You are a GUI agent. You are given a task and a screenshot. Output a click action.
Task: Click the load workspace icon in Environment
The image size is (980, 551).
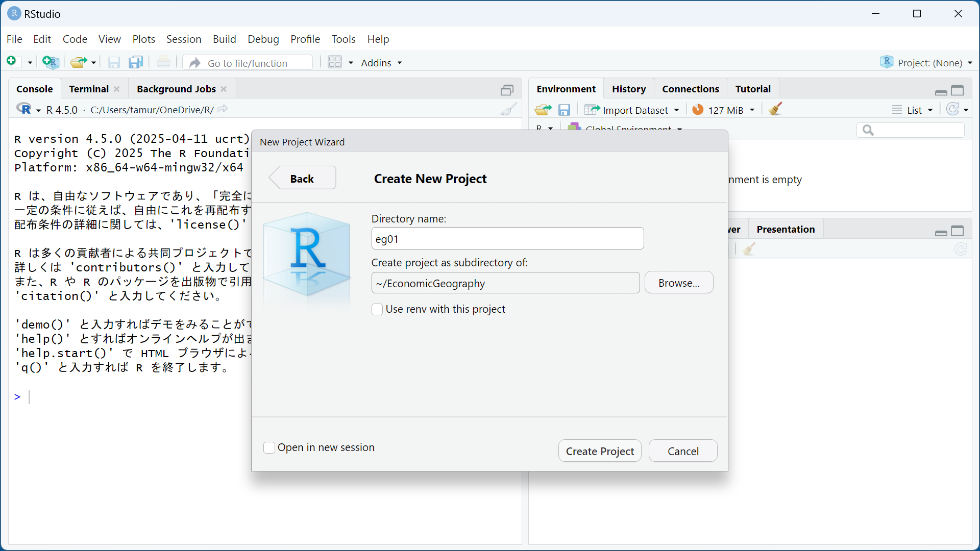pos(543,110)
